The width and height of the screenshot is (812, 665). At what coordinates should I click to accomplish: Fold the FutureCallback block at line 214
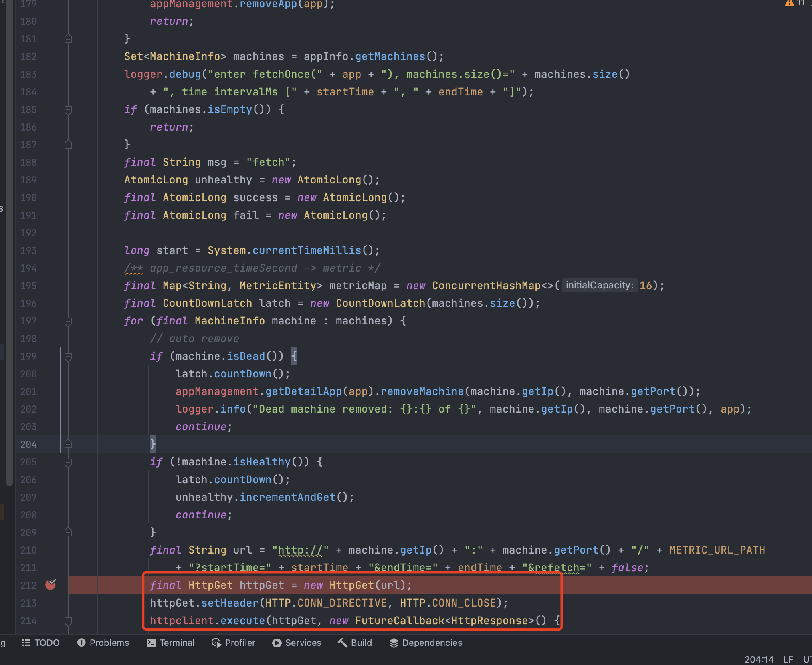pyautogui.click(x=68, y=621)
